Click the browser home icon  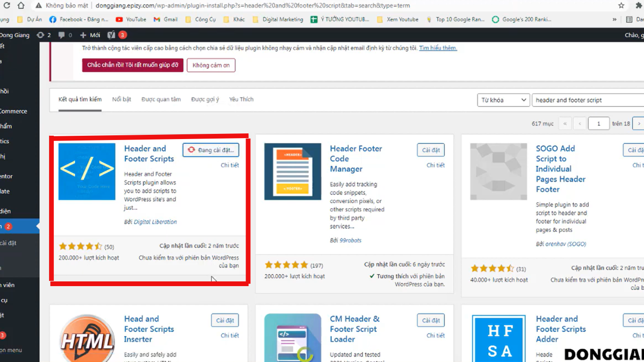[21, 6]
